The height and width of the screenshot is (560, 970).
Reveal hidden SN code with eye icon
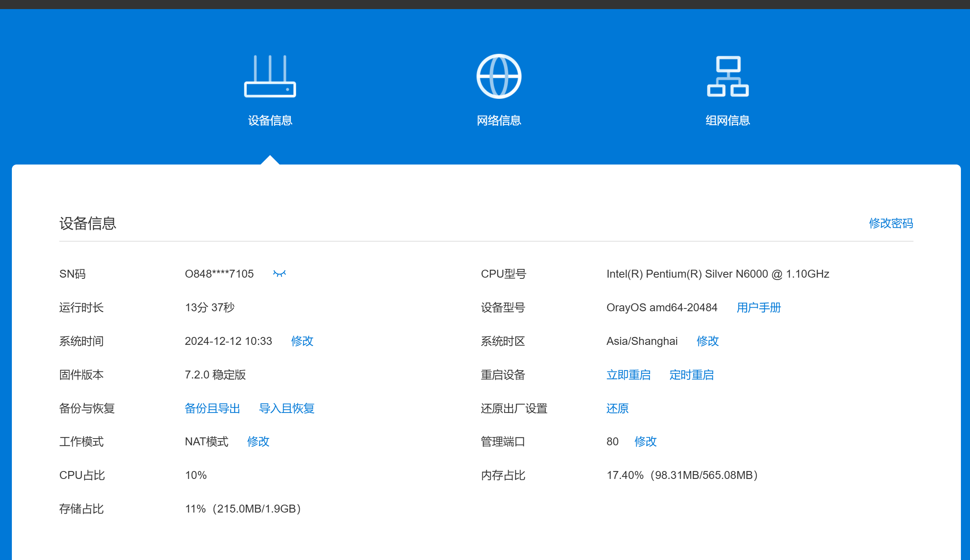[279, 274]
